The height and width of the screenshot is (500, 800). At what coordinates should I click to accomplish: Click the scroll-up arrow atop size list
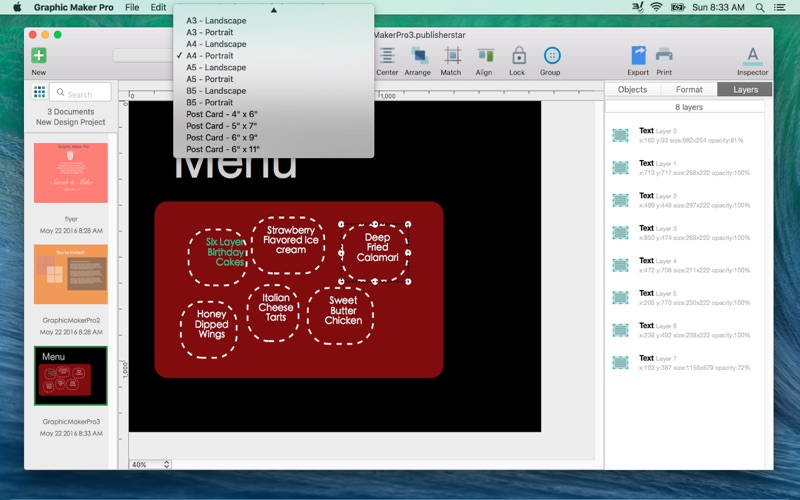point(273,10)
